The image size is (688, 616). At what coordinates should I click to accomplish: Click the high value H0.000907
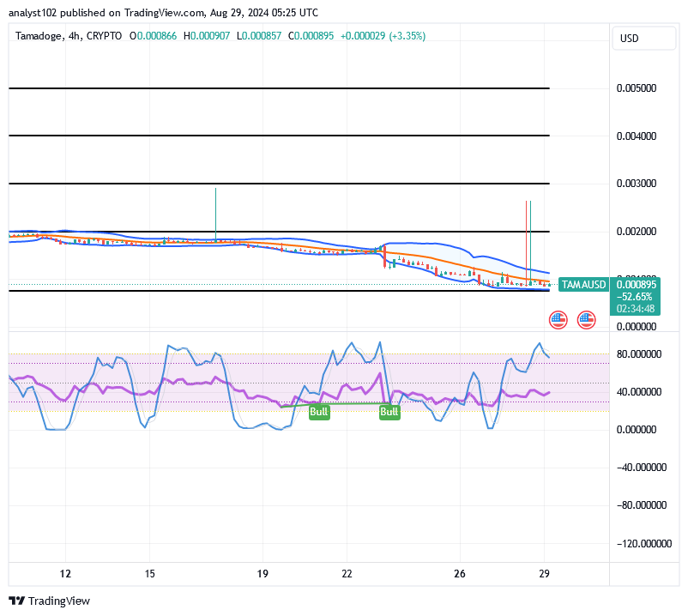click(x=207, y=36)
